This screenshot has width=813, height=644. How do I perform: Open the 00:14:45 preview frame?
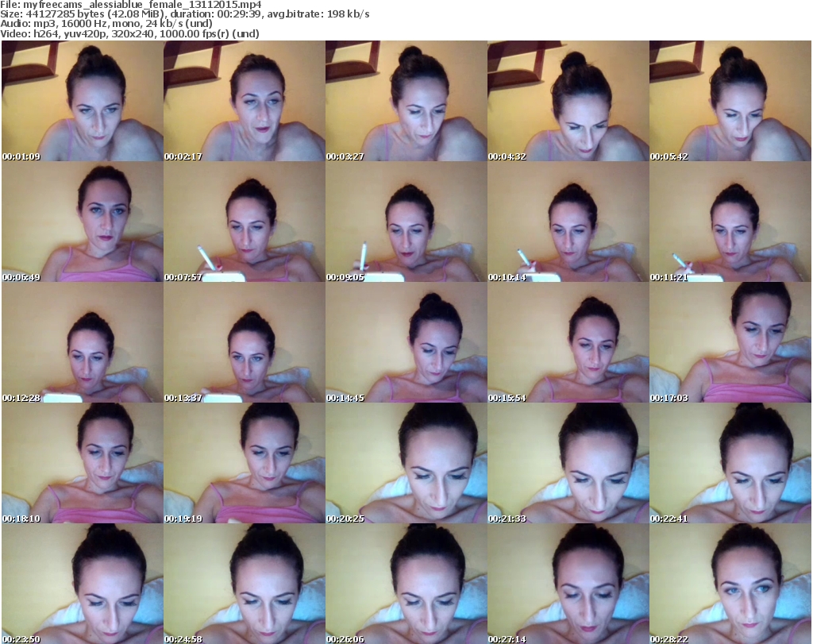coord(406,343)
